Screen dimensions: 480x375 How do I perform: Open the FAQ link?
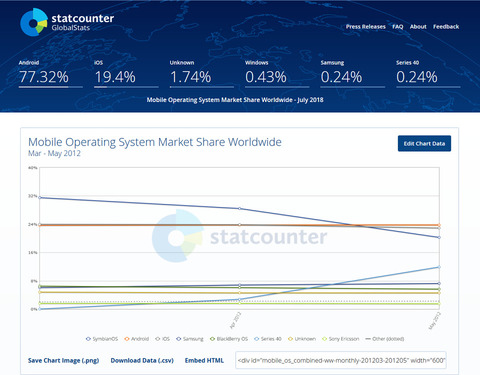click(x=398, y=27)
